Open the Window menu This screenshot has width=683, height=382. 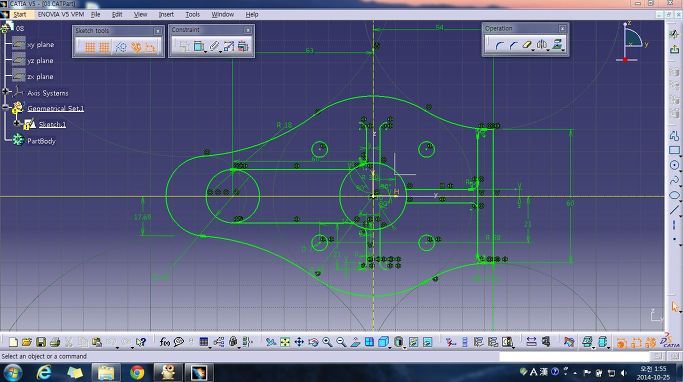tap(223, 14)
